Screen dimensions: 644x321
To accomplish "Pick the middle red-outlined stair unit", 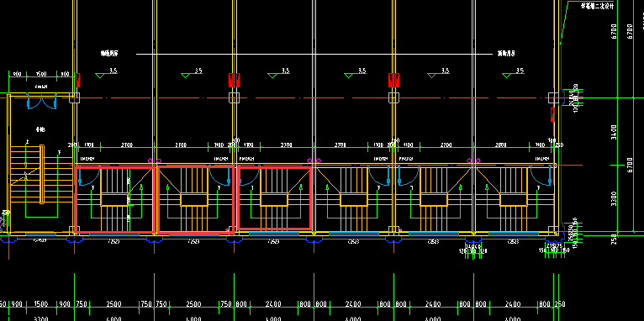I will 196,200.
